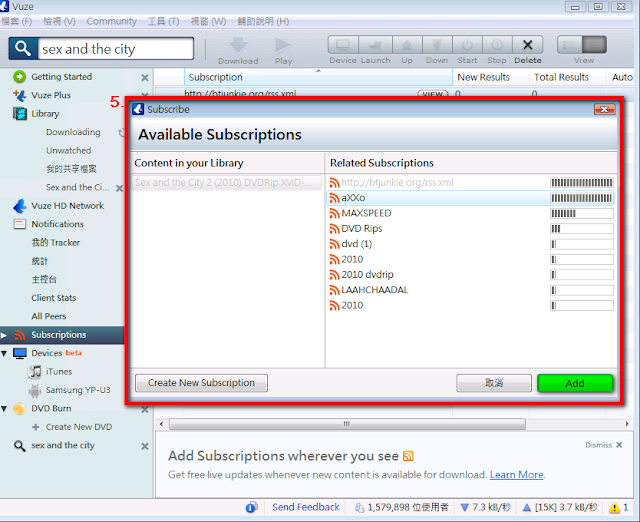Open Getting Started in sidebar
640x522 pixels.
click(x=61, y=77)
